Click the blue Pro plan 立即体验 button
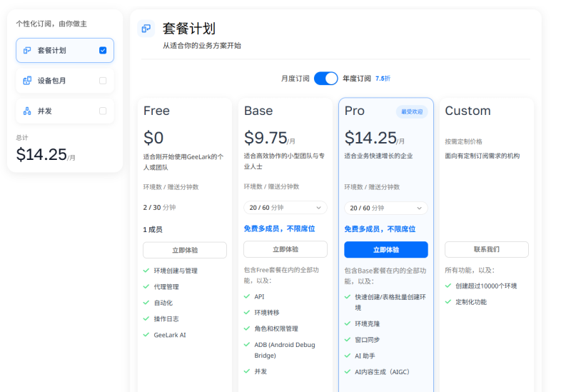 [386, 250]
